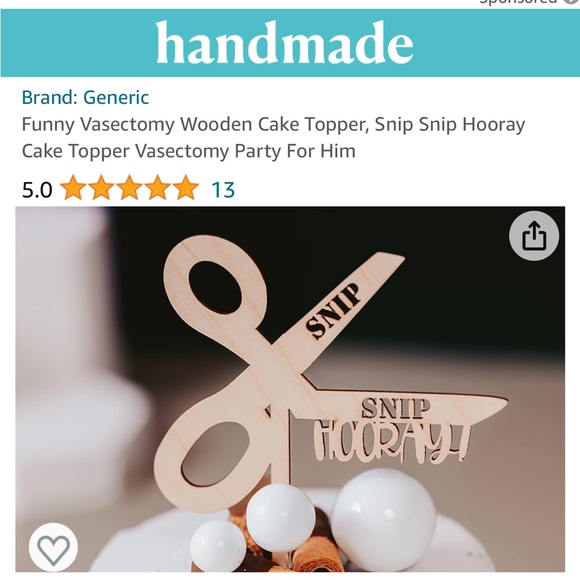Click the title line ending Party For Him
Image resolution: width=580 pixels, height=580 pixels.
click(189, 151)
